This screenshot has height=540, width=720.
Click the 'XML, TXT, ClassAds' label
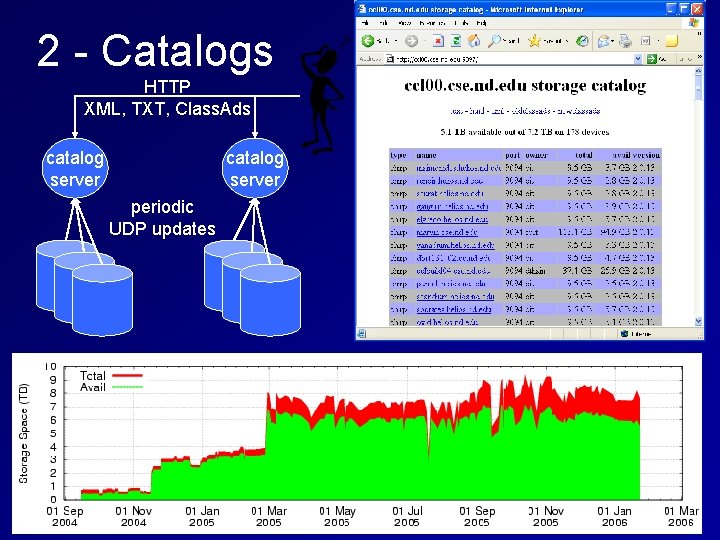tap(167, 108)
